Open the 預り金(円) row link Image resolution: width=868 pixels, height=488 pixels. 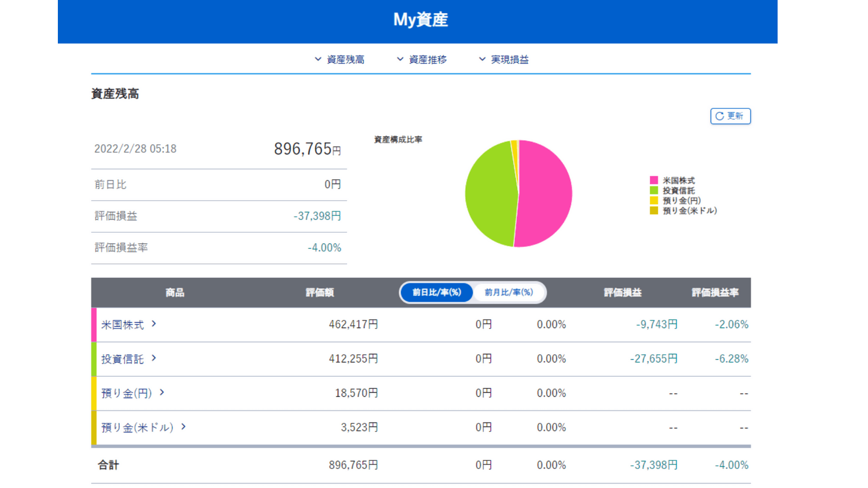click(127, 393)
